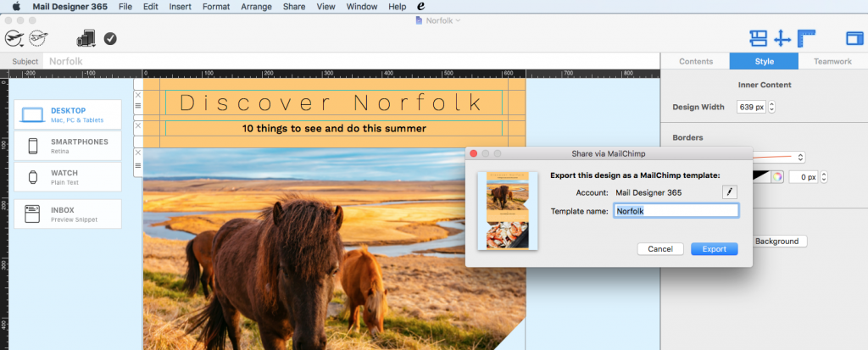Open the Help menu
Image resolution: width=868 pixels, height=350 pixels.
tap(397, 7)
